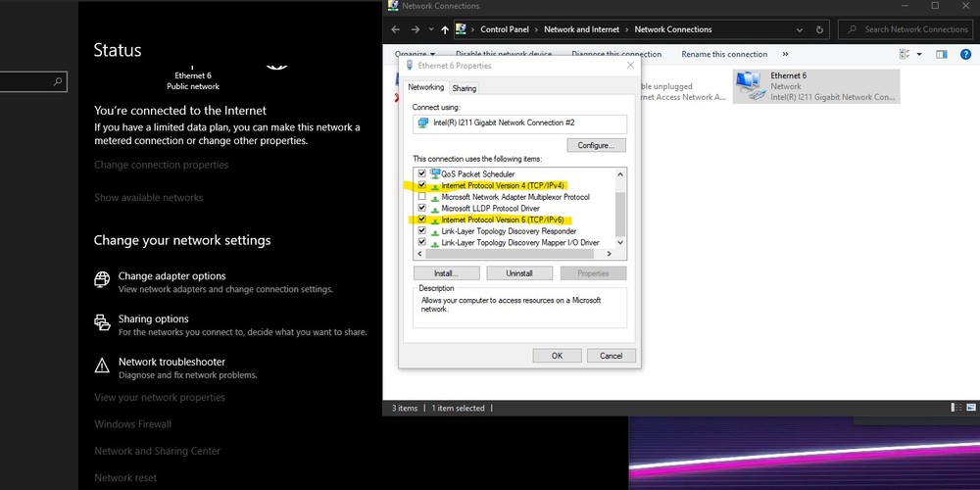Go up one level with the up arrow

coord(444,29)
